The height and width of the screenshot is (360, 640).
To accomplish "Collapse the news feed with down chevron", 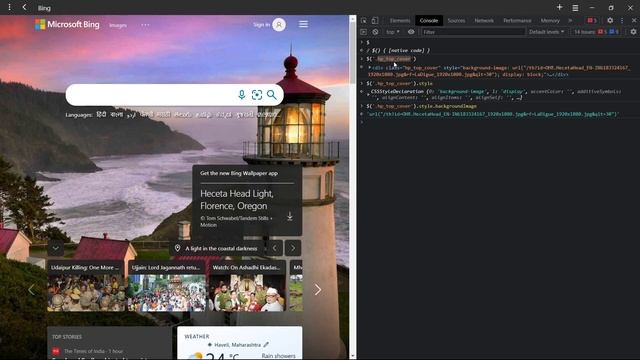I will click(56, 248).
